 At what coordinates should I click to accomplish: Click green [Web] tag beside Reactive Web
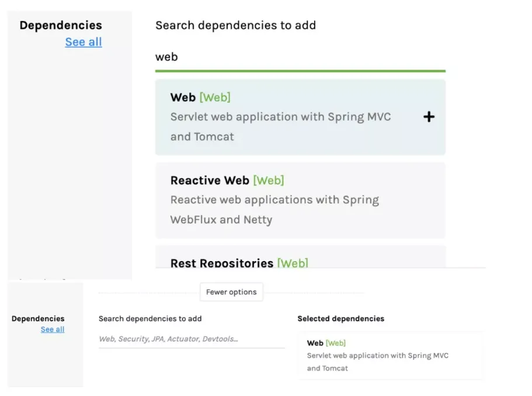pyautogui.click(x=269, y=180)
